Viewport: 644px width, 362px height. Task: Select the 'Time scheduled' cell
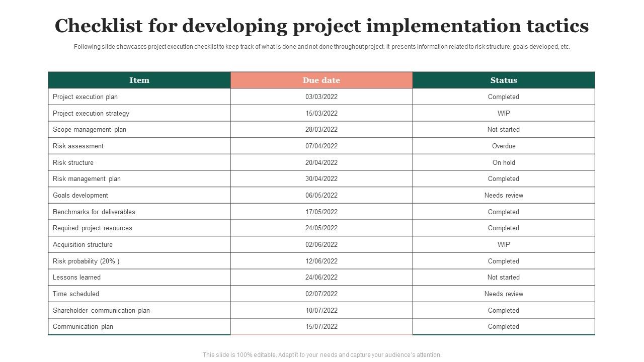[139, 294]
